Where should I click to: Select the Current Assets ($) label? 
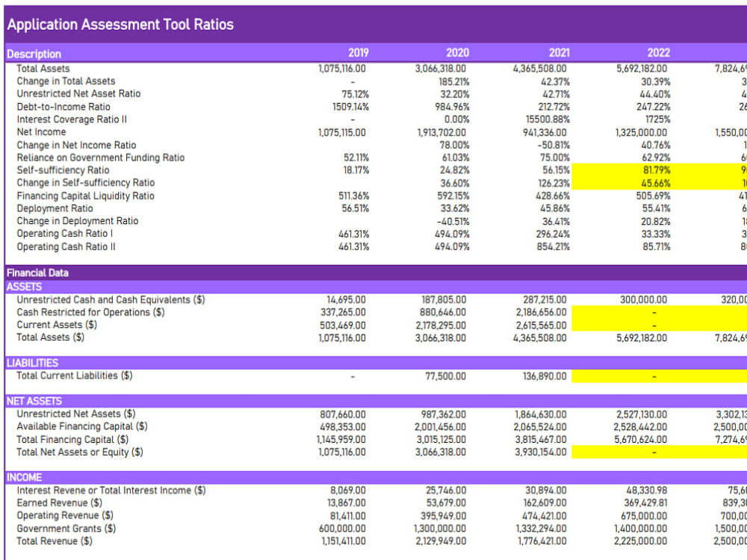(57, 325)
